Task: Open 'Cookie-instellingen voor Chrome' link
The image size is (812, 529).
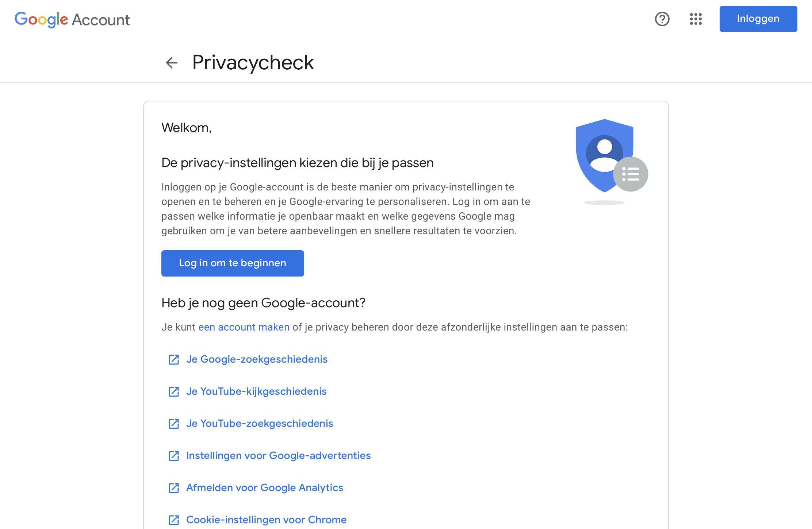Action: coord(266,520)
